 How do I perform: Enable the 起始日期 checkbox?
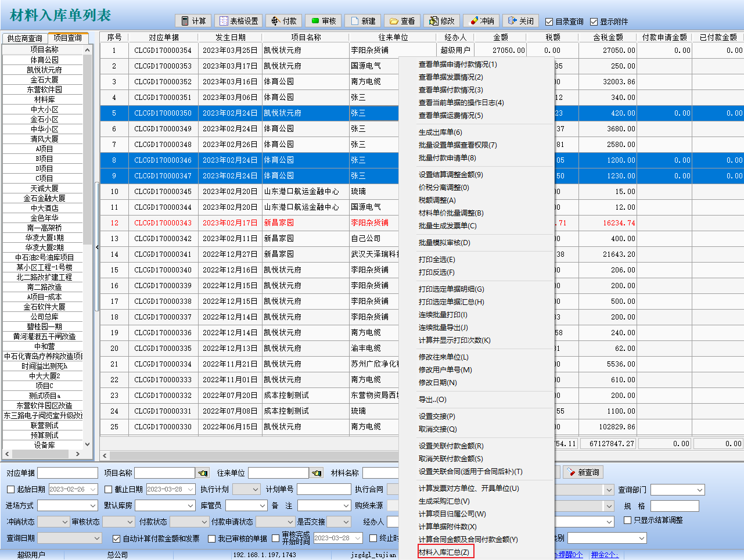tap(10, 489)
